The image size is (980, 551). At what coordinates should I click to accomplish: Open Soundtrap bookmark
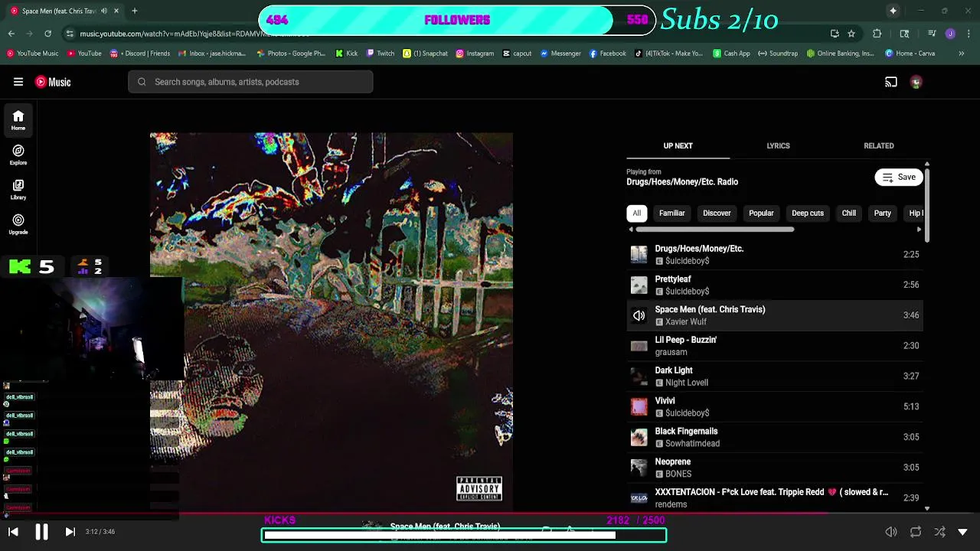(778, 54)
